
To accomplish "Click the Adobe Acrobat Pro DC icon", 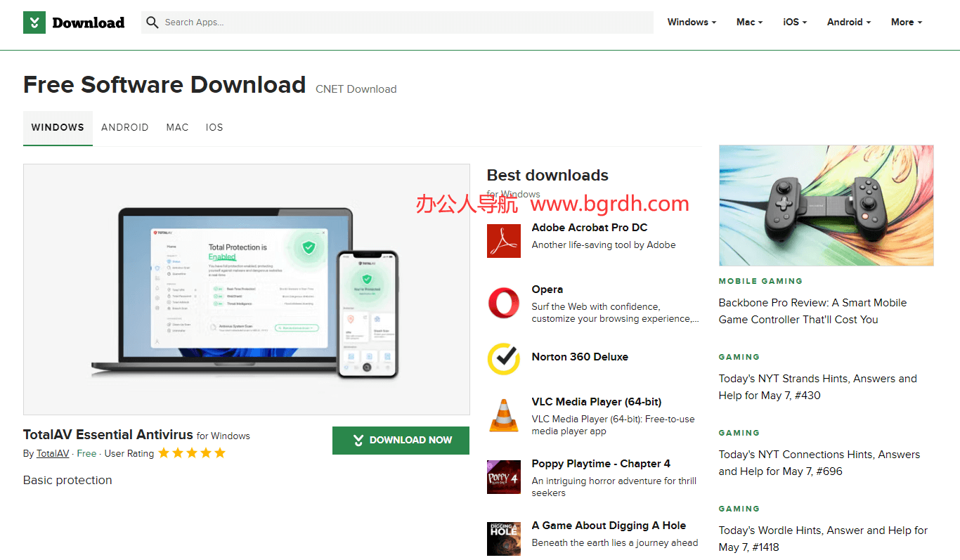I will [x=504, y=240].
